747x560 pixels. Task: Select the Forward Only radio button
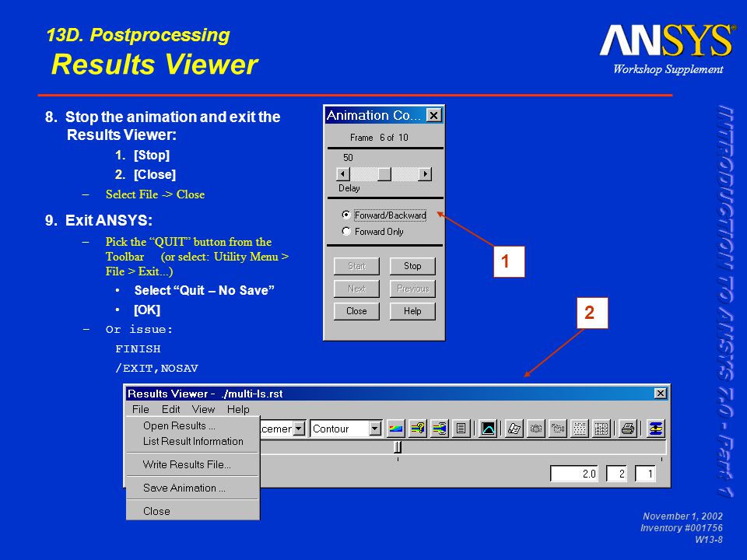coord(346,232)
